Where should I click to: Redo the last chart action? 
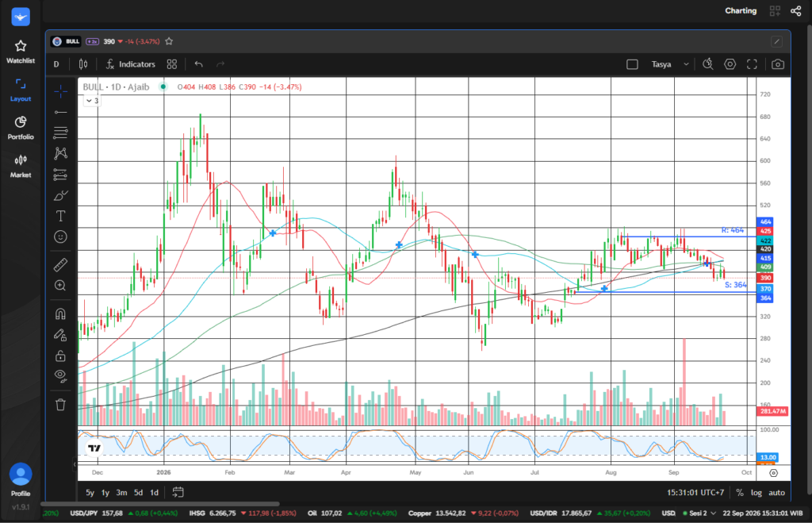click(220, 64)
